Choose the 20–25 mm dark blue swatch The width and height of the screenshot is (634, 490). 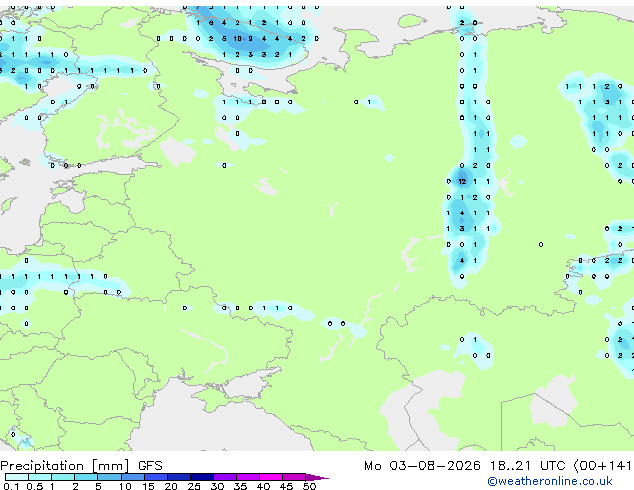click(x=179, y=477)
